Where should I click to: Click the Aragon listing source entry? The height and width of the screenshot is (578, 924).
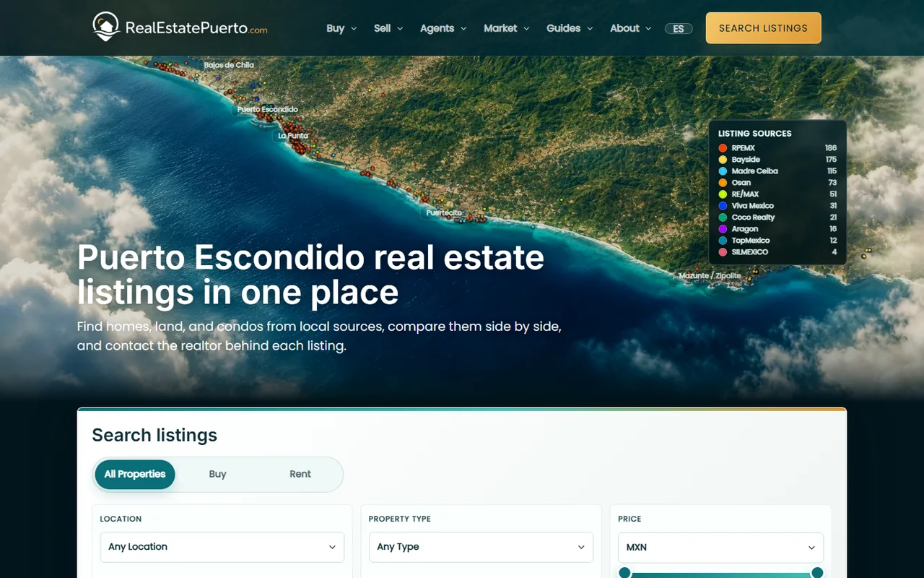777,229
